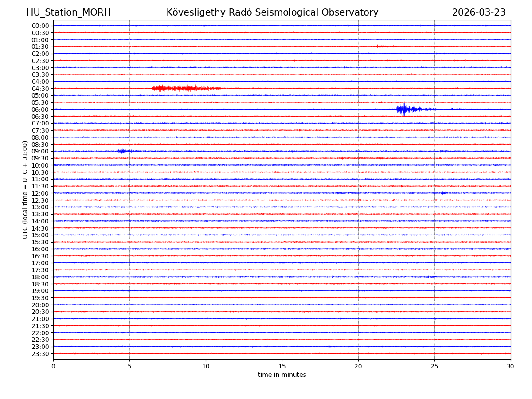This screenshot has height=399, width=532.
Task: Select the blue seismic burst on the 06:00 trace
Action: pyautogui.click(x=406, y=109)
